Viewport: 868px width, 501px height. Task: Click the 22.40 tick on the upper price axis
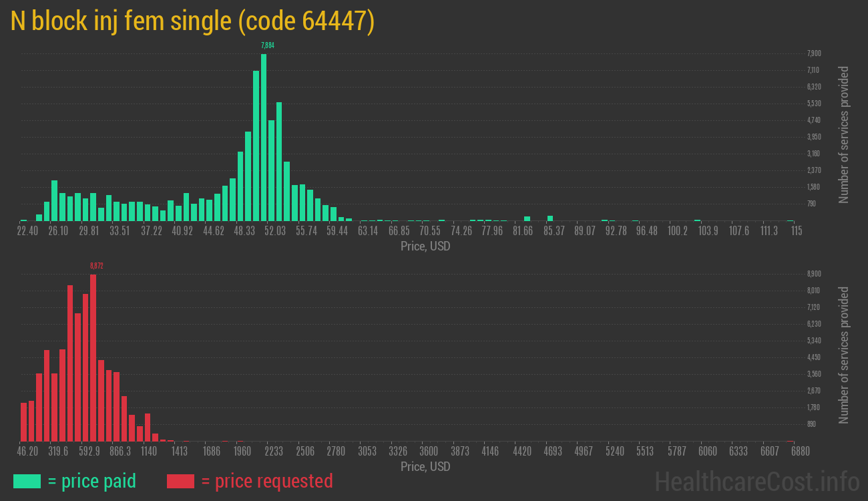coord(27,231)
